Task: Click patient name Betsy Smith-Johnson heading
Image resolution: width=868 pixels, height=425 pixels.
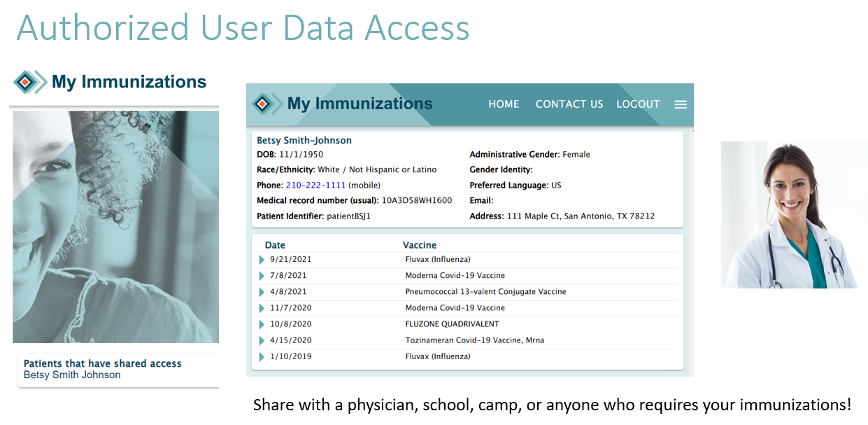Action: pyautogui.click(x=304, y=140)
